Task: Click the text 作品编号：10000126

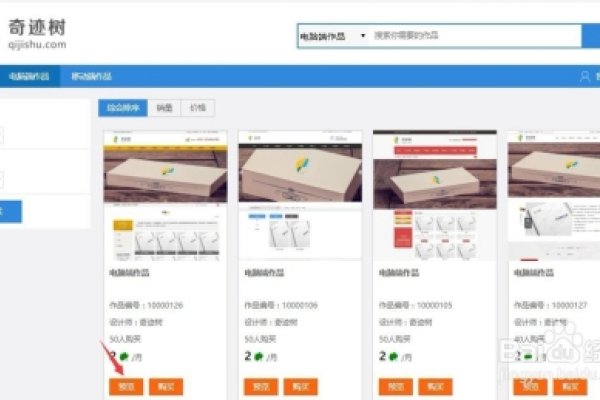Action: click(146, 305)
